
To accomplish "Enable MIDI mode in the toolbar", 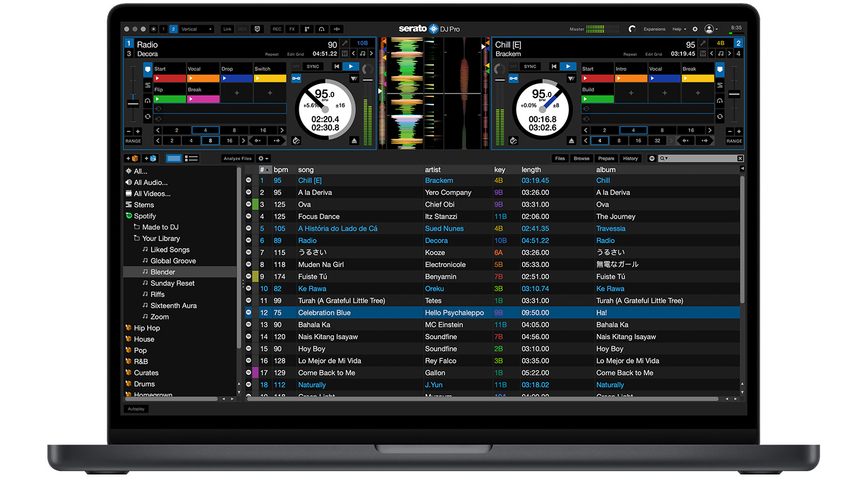I will [x=242, y=29].
